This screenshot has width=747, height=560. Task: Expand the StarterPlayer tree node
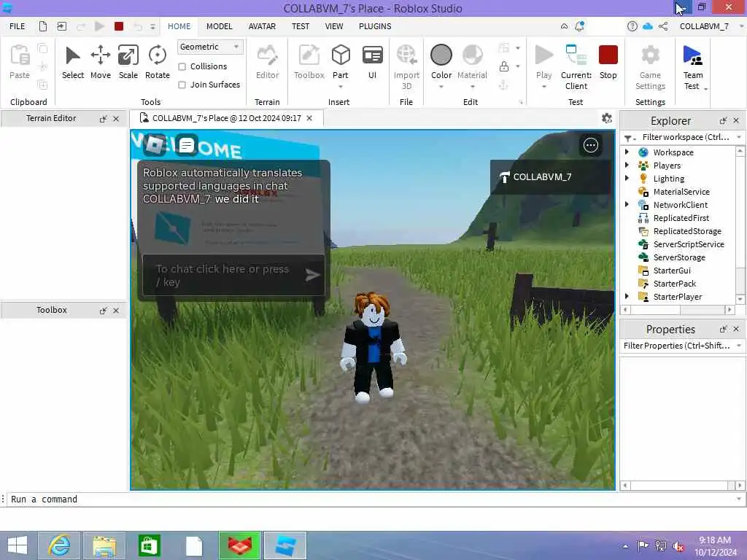627,296
